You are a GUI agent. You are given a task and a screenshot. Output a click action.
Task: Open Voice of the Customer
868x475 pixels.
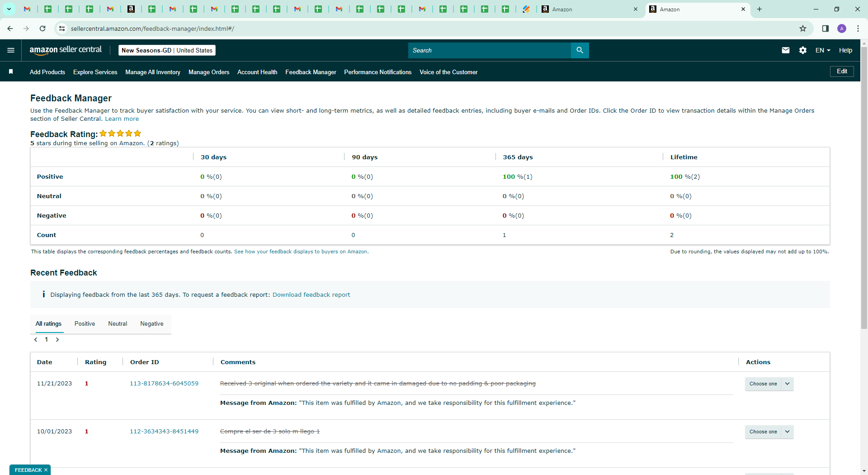coord(448,72)
